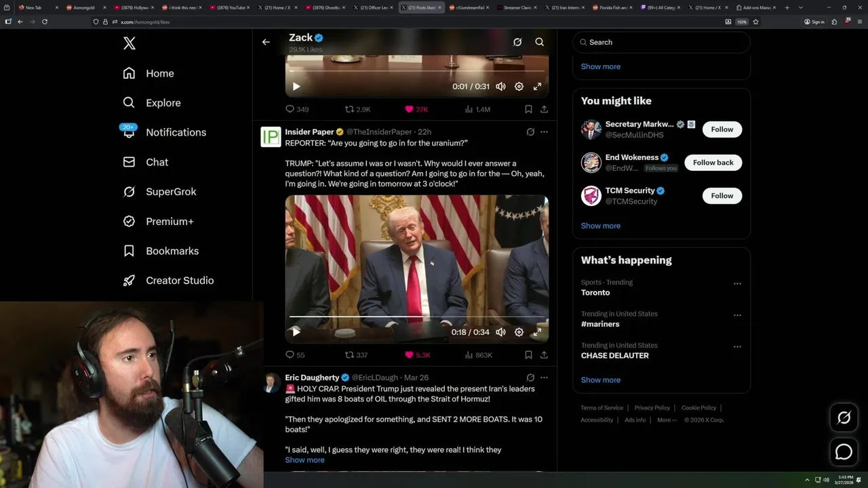Fullscreen the Trump video
This screenshot has width=868, height=488.
point(537,332)
